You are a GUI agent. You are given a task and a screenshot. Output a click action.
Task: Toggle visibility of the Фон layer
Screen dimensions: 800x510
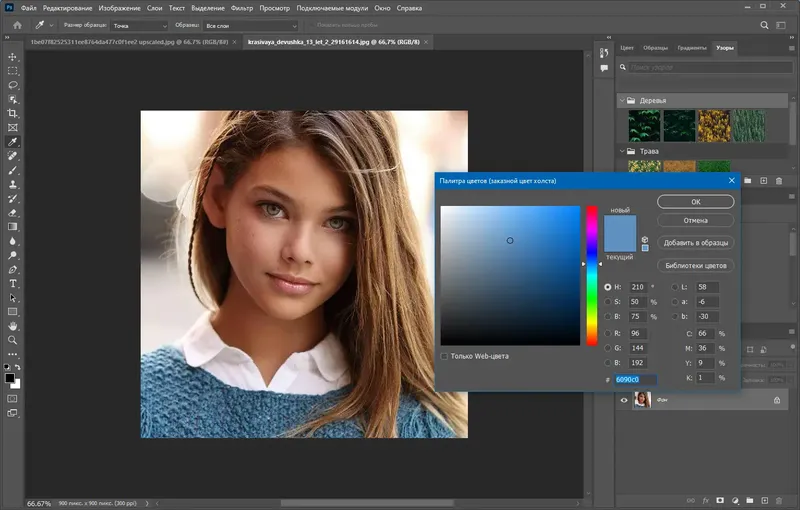pyautogui.click(x=626, y=400)
